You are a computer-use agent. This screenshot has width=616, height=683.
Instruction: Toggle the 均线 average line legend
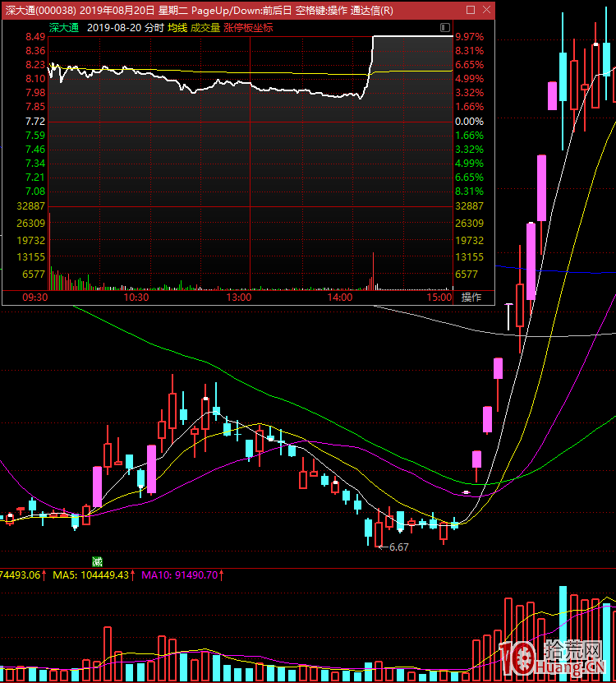(177, 27)
